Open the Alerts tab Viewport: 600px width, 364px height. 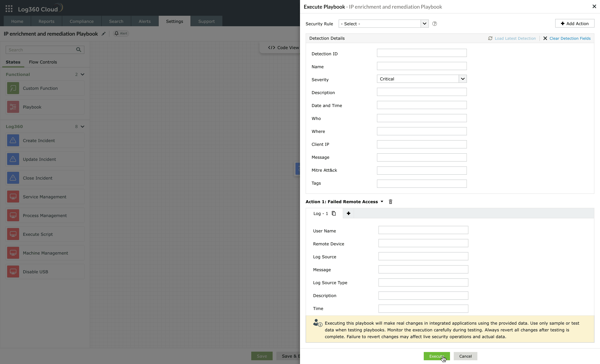(x=145, y=21)
